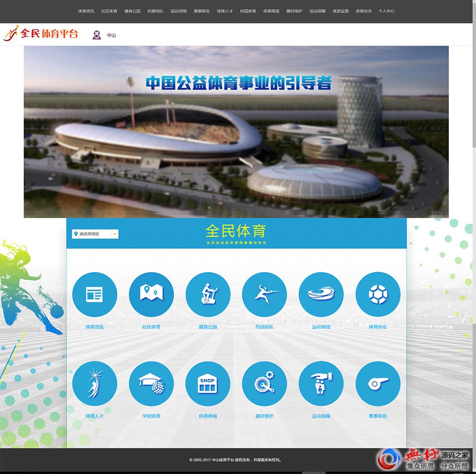Viewport: 476px width, 474px height.
Task: Click the 体育协会 soccer ball icon
Action: coord(378,295)
